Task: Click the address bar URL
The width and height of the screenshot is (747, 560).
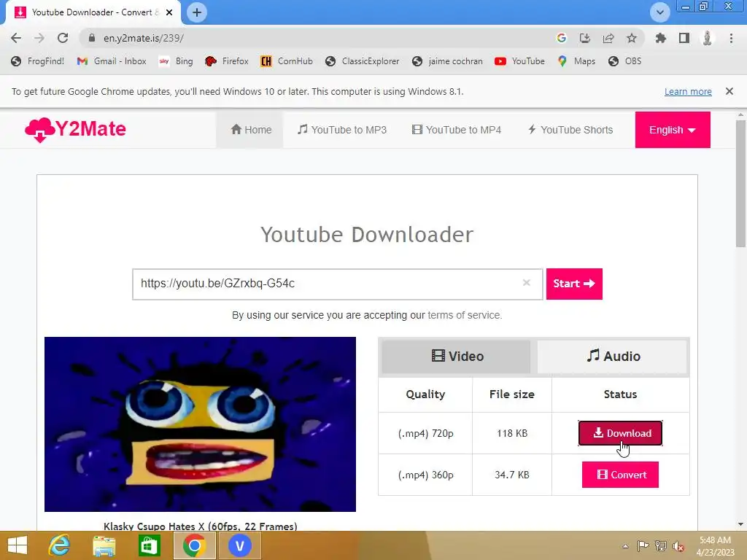Action: (x=144, y=38)
